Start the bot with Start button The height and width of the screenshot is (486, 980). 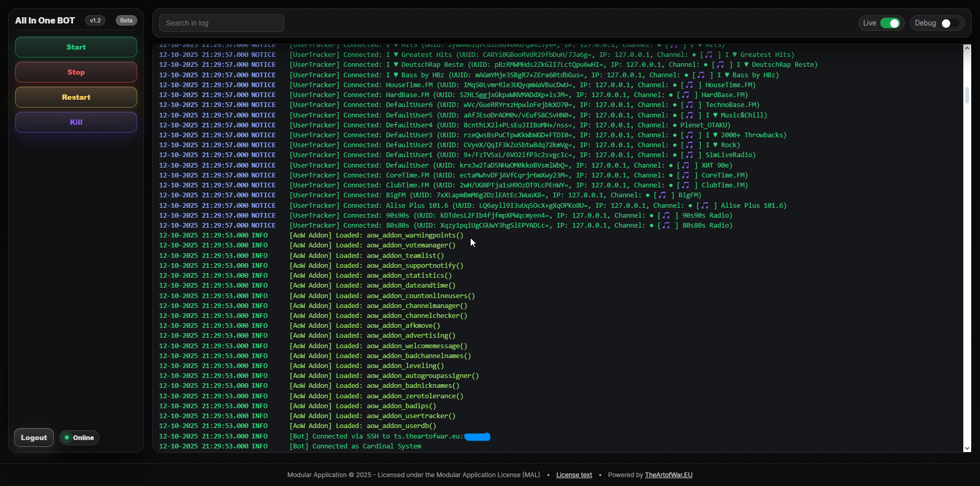[x=76, y=47]
